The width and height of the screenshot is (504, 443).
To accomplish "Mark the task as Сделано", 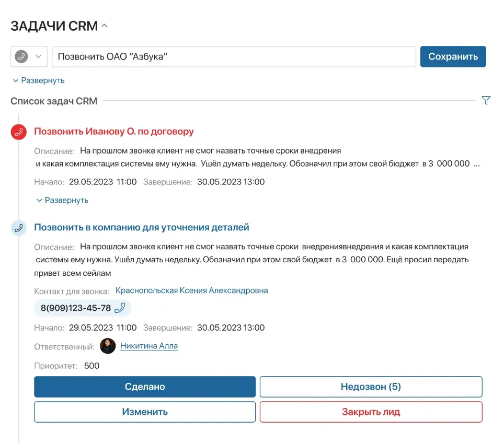I will 145,387.
